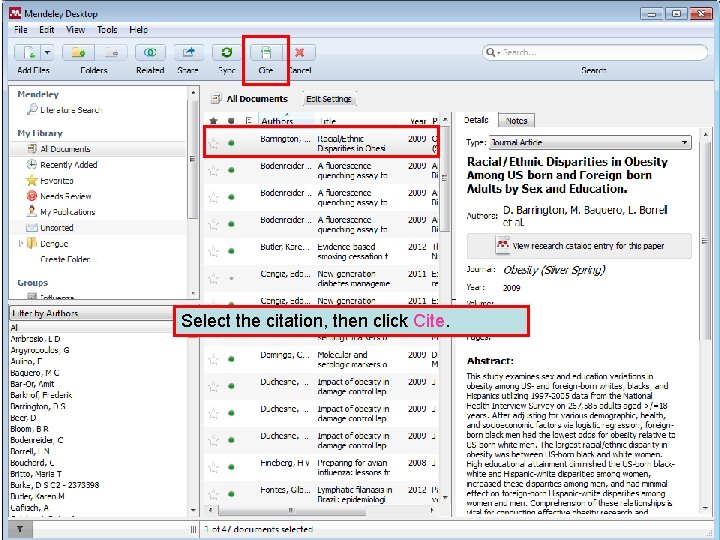
Task: Click the filter funnel icon in status bar
Action: pyautogui.click(x=20, y=529)
